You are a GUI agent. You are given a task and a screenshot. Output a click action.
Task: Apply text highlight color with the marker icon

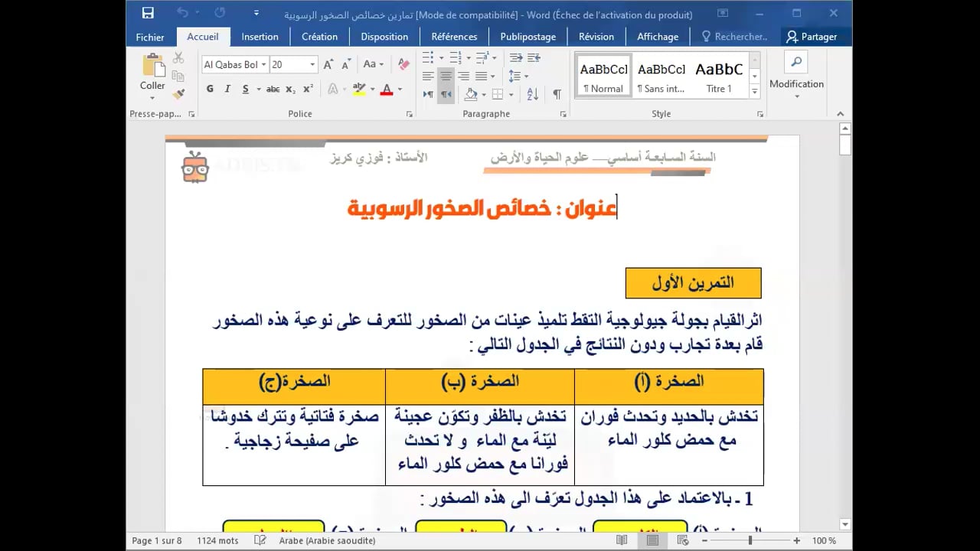coord(359,89)
